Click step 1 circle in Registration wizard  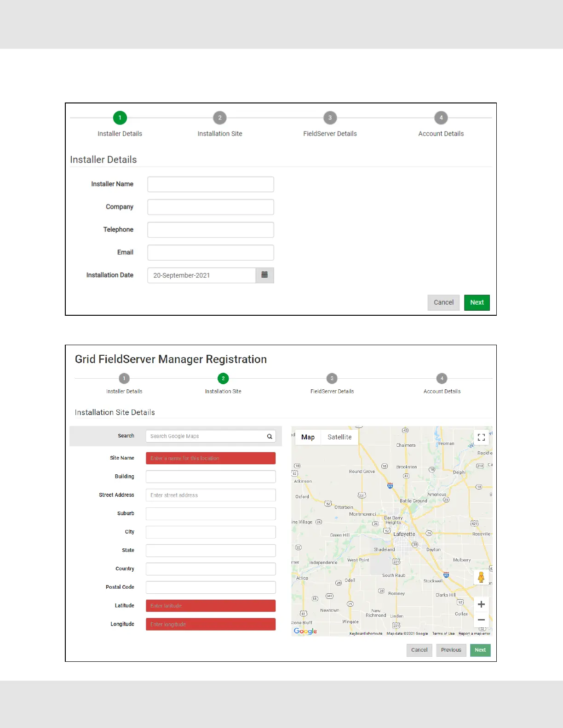tap(124, 378)
